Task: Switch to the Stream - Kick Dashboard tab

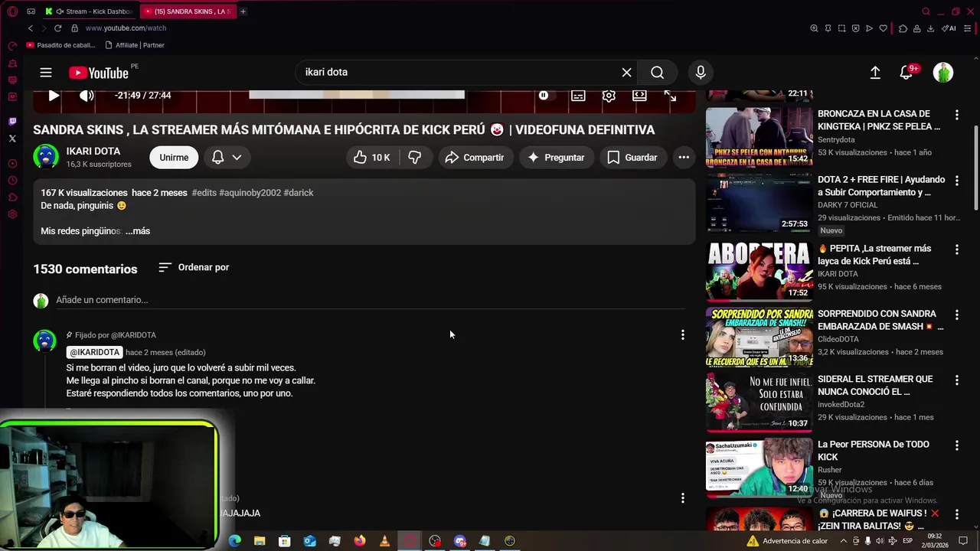Action: click(x=90, y=11)
